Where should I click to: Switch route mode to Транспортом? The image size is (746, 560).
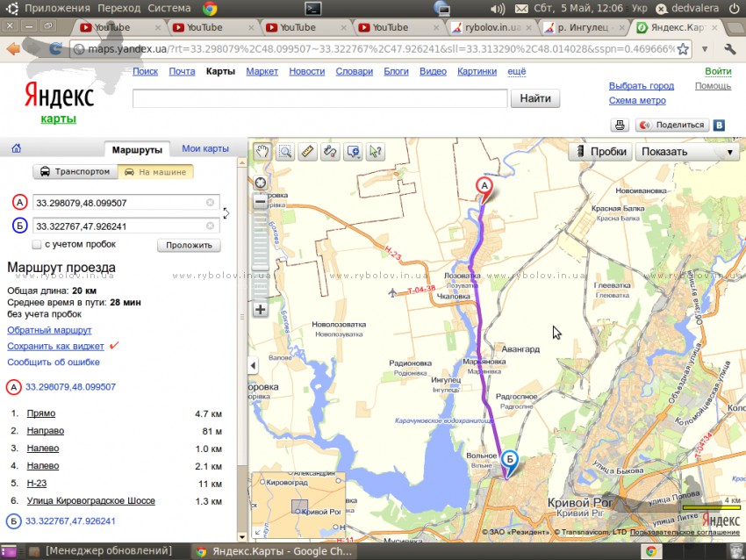pyautogui.click(x=75, y=172)
